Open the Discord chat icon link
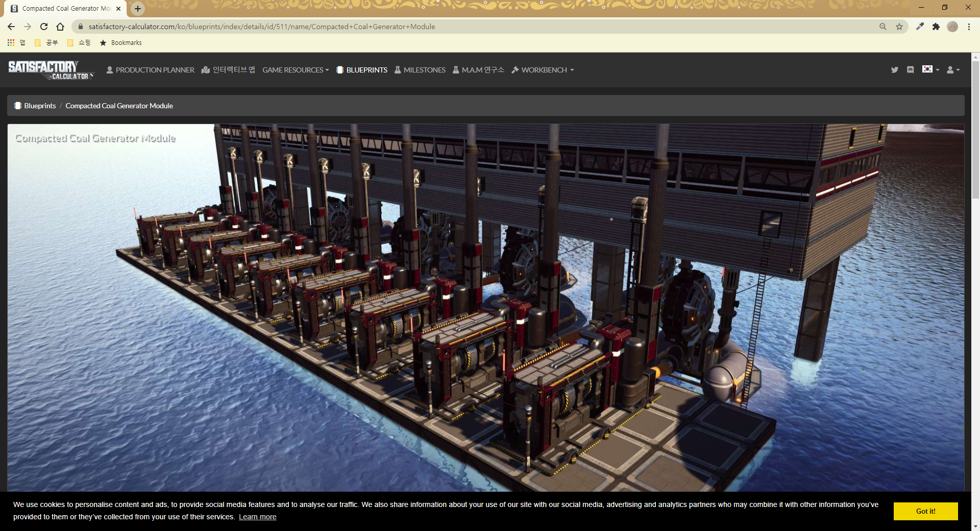This screenshot has height=531, width=980. 910,70
